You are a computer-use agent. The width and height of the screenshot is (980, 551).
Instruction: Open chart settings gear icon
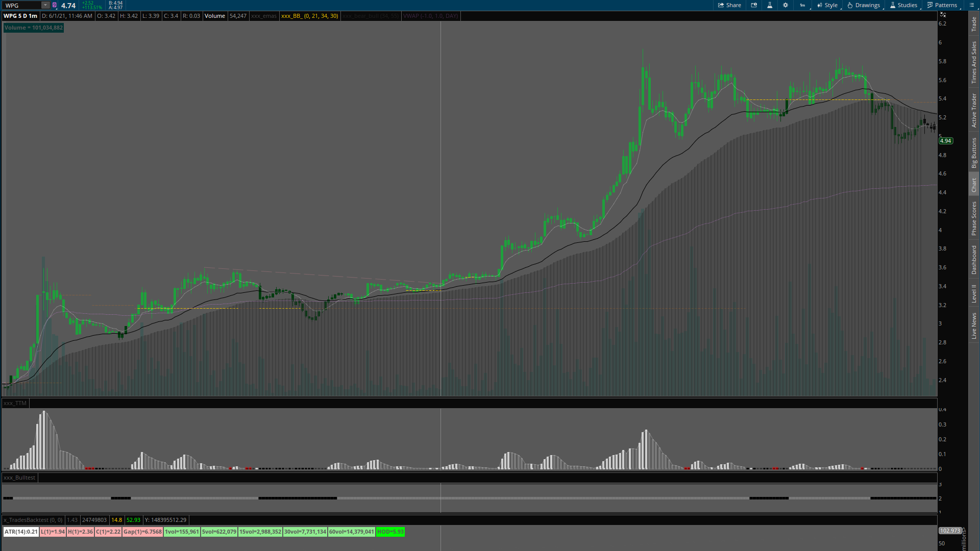click(x=786, y=5)
